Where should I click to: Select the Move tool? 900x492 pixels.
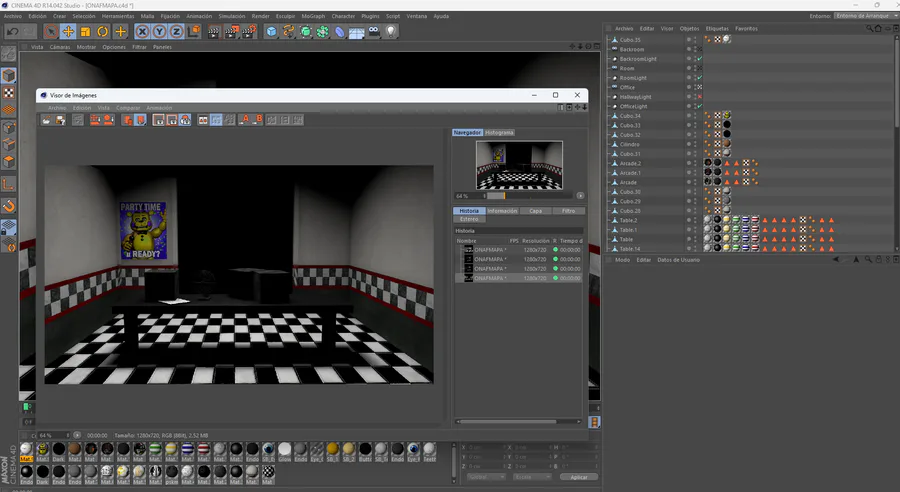pyautogui.click(x=68, y=32)
